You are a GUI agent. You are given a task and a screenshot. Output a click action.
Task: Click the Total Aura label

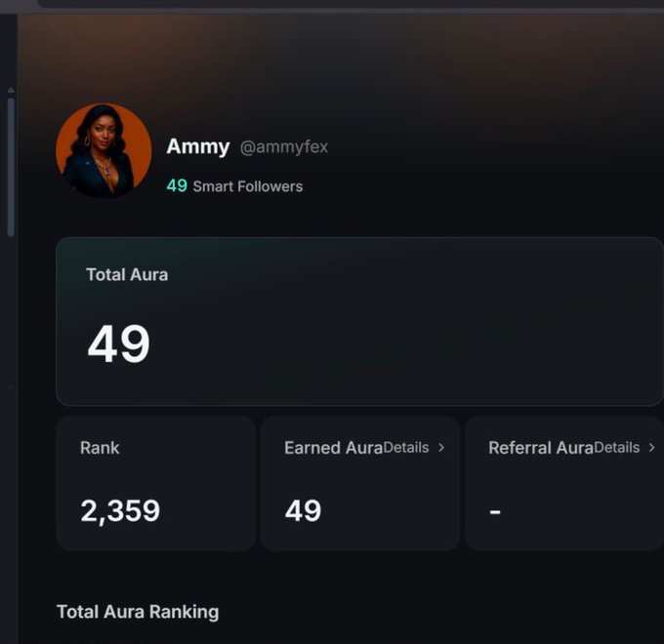[127, 274]
